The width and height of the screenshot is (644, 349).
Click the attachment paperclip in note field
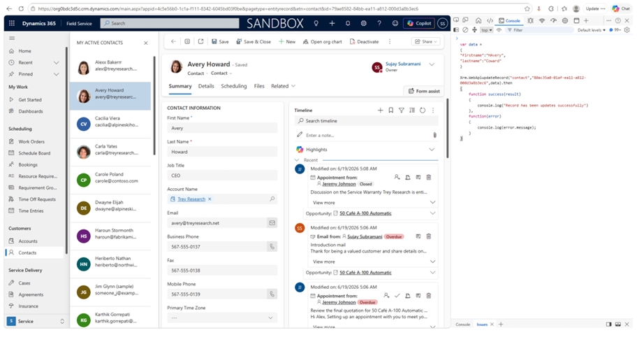point(434,135)
